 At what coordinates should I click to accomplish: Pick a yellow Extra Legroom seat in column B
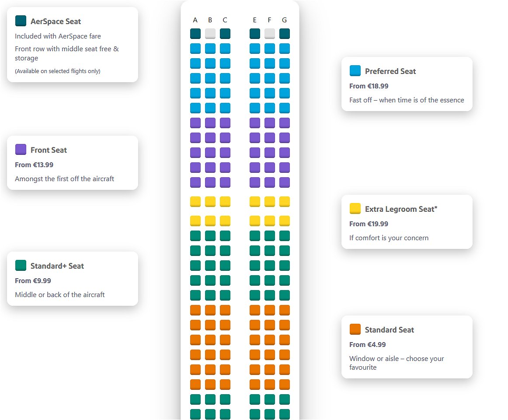[x=210, y=202]
